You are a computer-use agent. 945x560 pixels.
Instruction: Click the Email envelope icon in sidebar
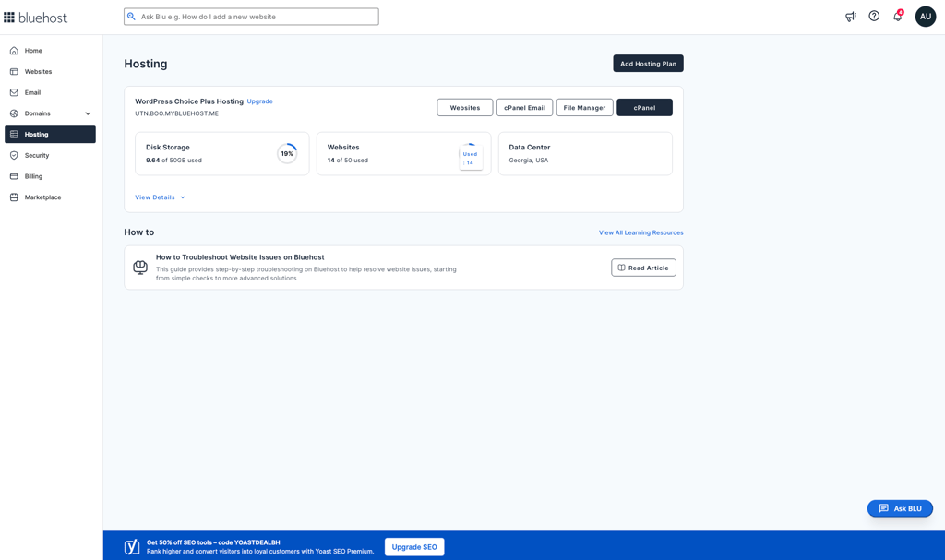click(x=14, y=93)
